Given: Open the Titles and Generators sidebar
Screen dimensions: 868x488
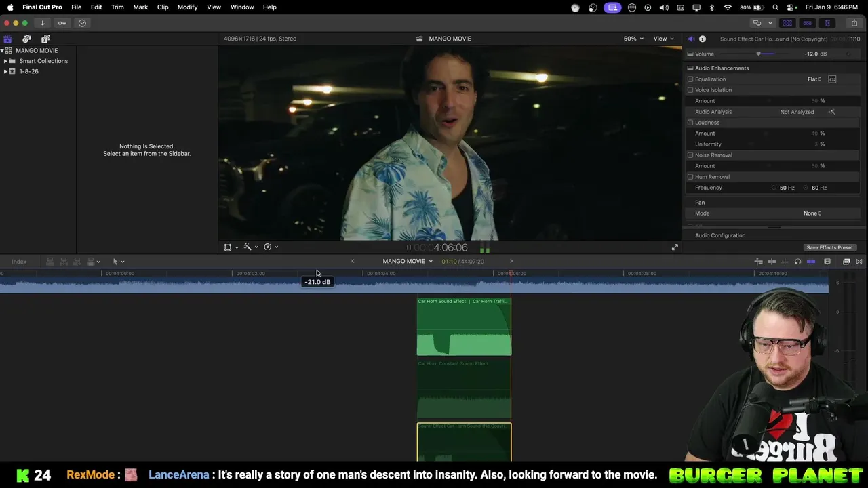Looking at the screenshot, I should click(45, 39).
